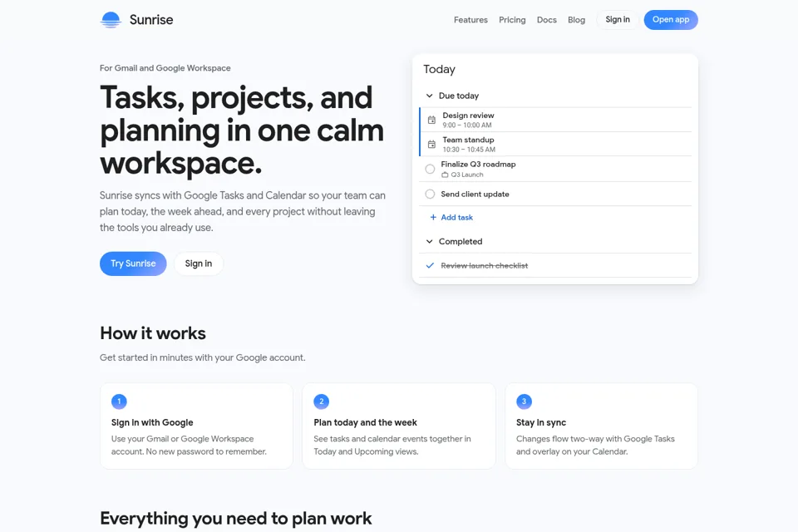Open the Features nav item
The image size is (798, 532).
[470, 20]
